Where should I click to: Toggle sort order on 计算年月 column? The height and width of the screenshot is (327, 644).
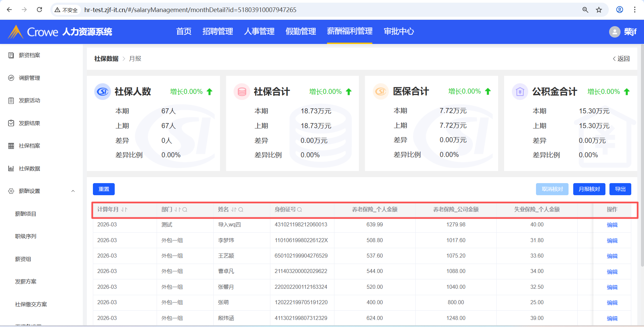coord(124,210)
